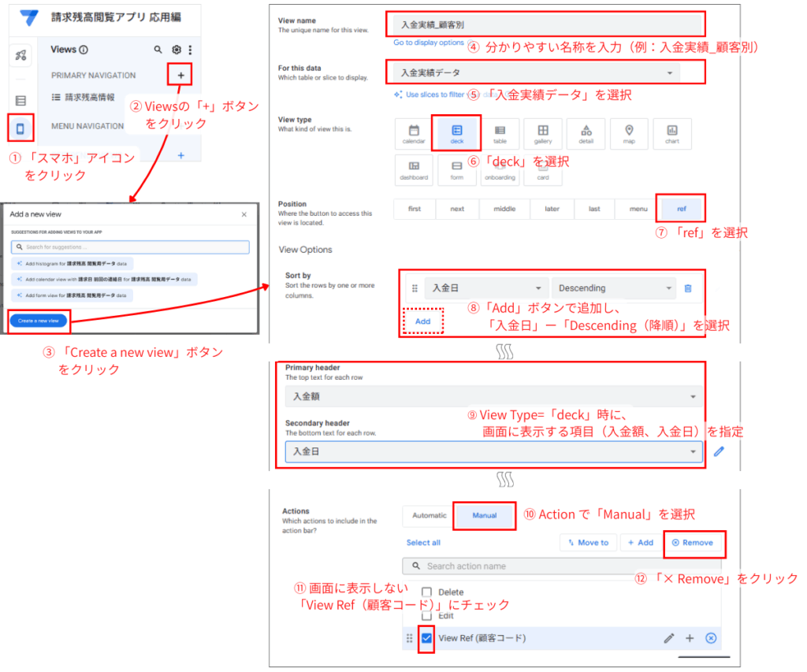This screenshot has width=807, height=672.
Task: Open the 入金日 sort column dropdown
Action: click(485, 288)
